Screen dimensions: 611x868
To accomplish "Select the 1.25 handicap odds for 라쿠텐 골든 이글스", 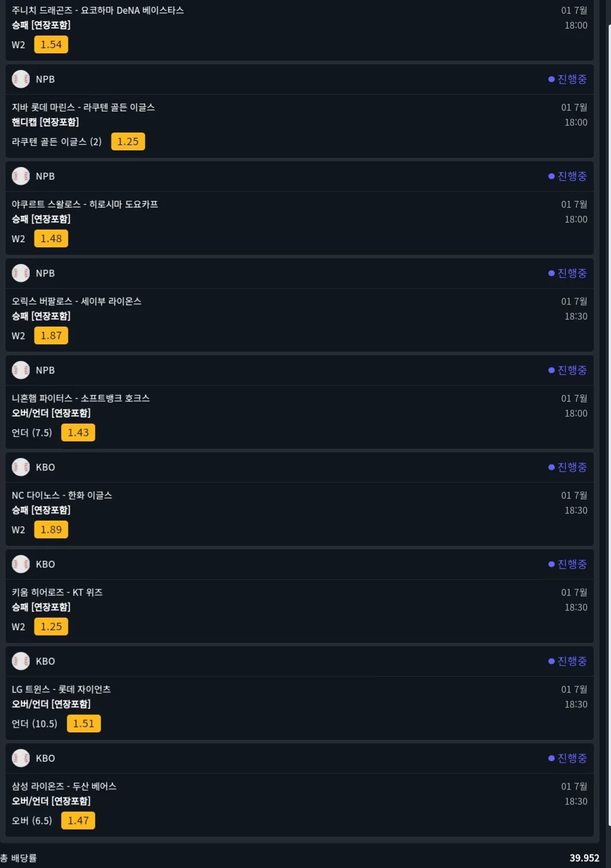I will point(128,142).
